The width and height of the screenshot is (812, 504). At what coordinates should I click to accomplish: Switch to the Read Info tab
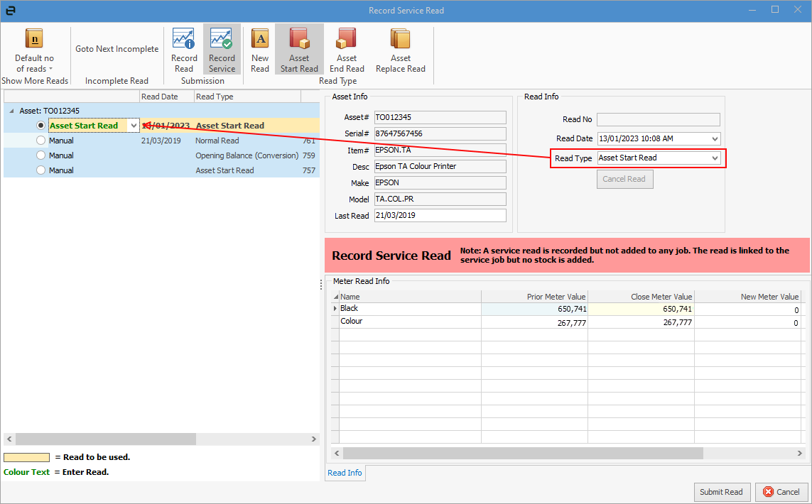pyautogui.click(x=345, y=473)
